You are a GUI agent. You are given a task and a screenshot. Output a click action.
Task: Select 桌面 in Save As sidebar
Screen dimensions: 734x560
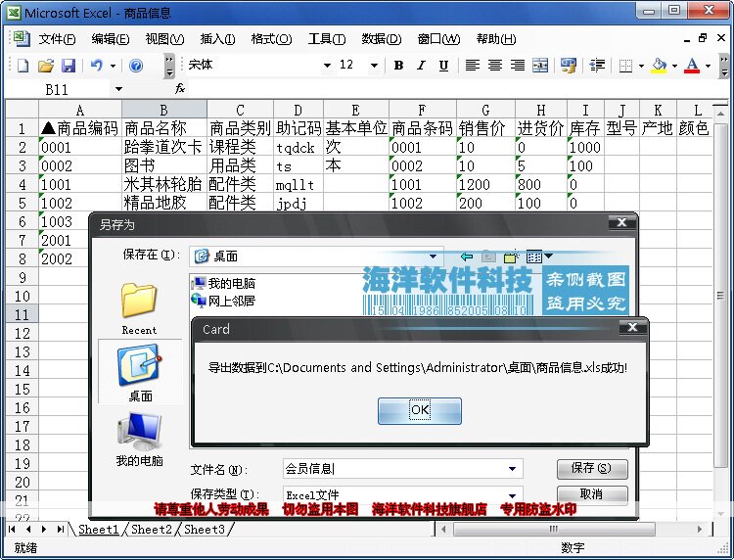(x=140, y=372)
